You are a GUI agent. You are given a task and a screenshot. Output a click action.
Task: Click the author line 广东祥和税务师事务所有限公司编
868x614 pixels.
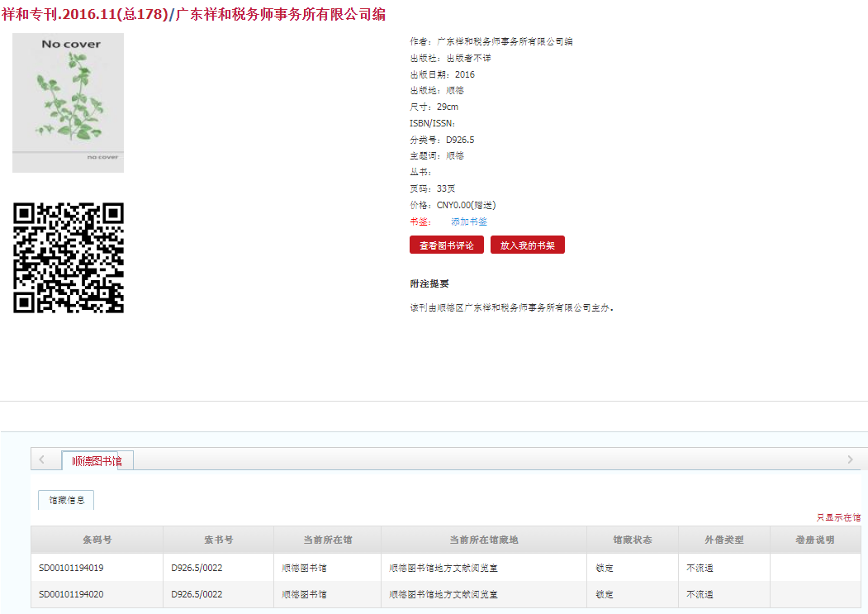pos(491,41)
